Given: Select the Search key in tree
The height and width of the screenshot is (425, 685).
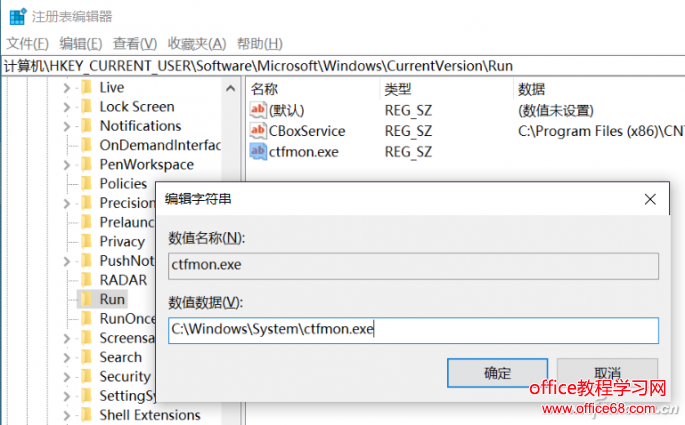Looking at the screenshot, I should [121, 357].
